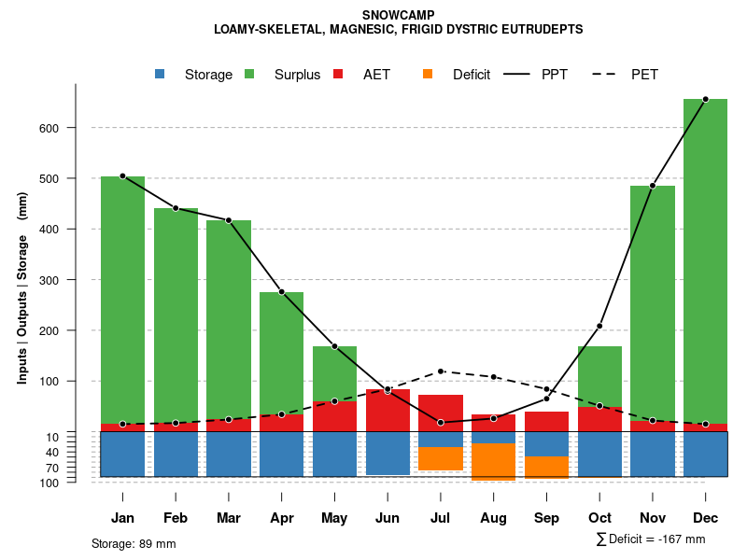Click the red AET legend swatch
Image resolution: width=747 pixels, height=560 pixels.
(339, 74)
